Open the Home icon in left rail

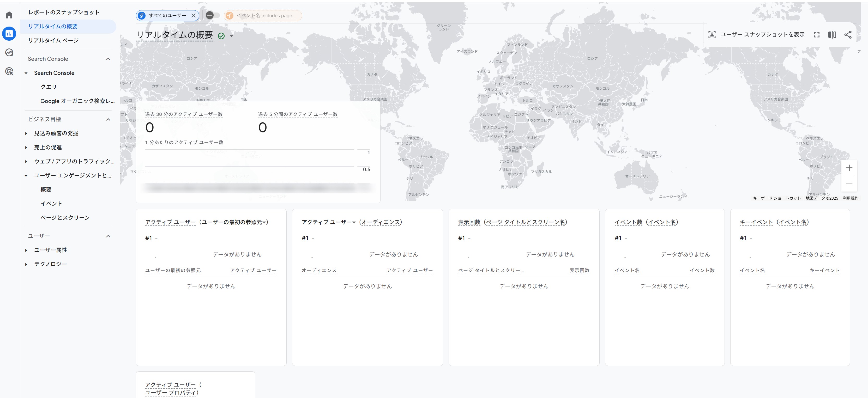pyautogui.click(x=9, y=15)
